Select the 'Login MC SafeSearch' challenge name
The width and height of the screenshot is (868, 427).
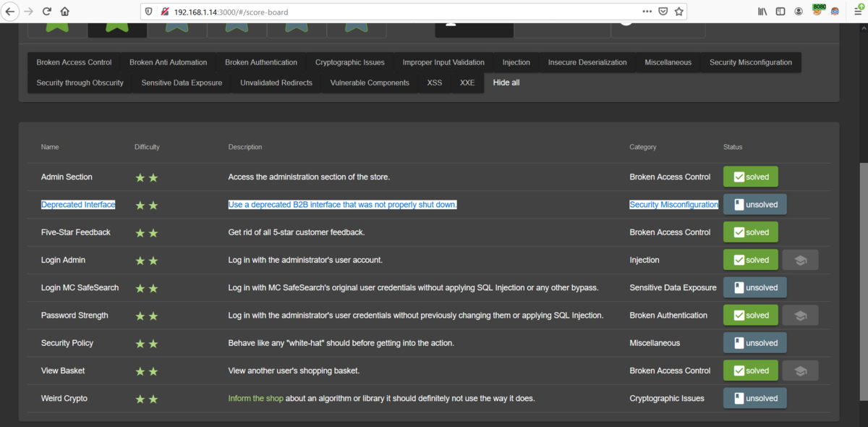80,288
